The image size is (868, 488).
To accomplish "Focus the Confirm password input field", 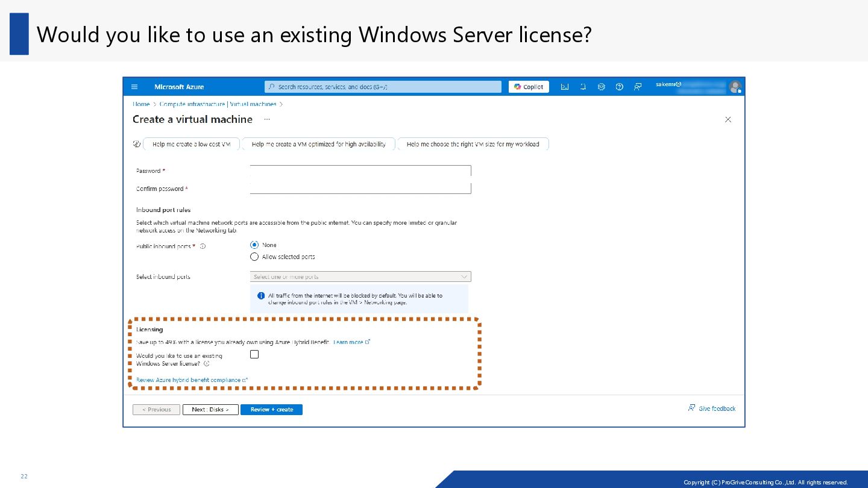I will coord(360,189).
